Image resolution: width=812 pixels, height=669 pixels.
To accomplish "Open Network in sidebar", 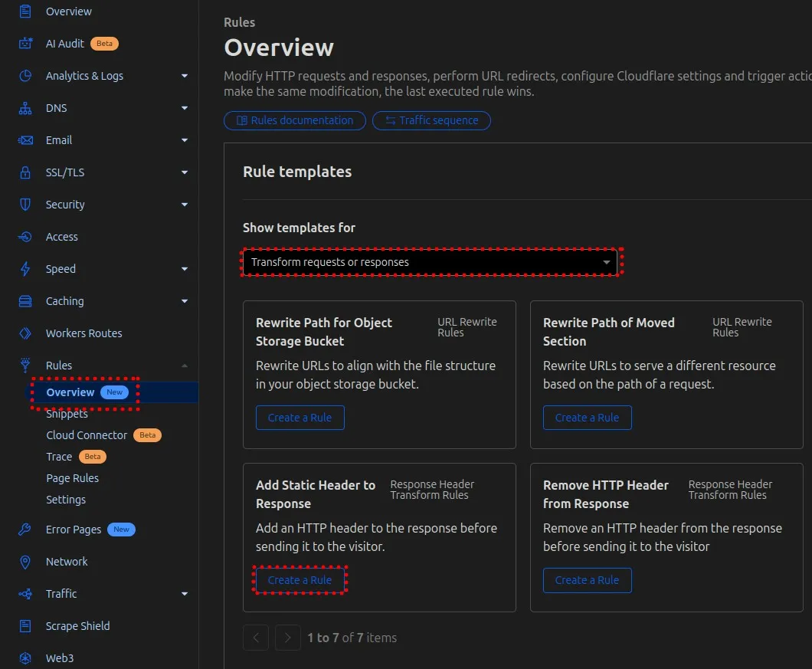I will tap(67, 562).
